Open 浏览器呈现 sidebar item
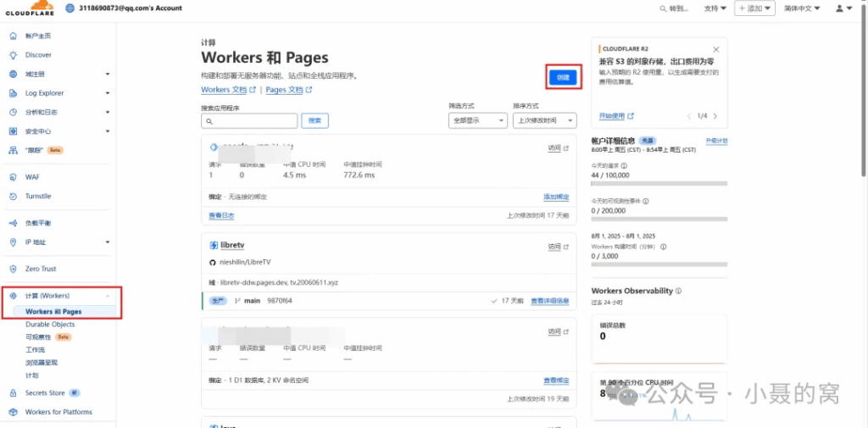The image size is (868, 428). coord(42,363)
